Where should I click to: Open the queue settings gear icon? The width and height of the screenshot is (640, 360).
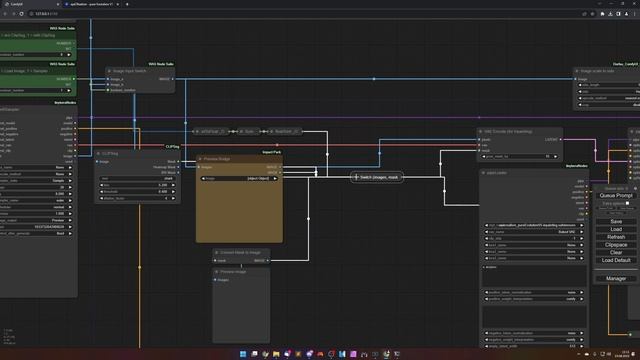click(x=635, y=189)
